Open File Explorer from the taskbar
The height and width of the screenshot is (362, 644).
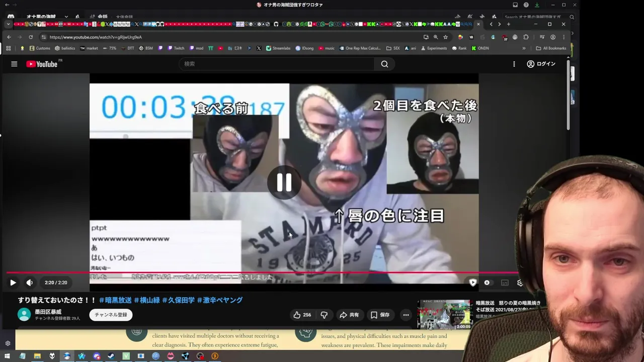37,356
